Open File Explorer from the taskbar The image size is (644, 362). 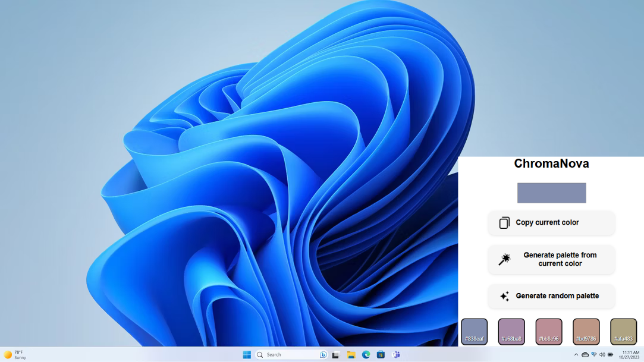(351, 355)
